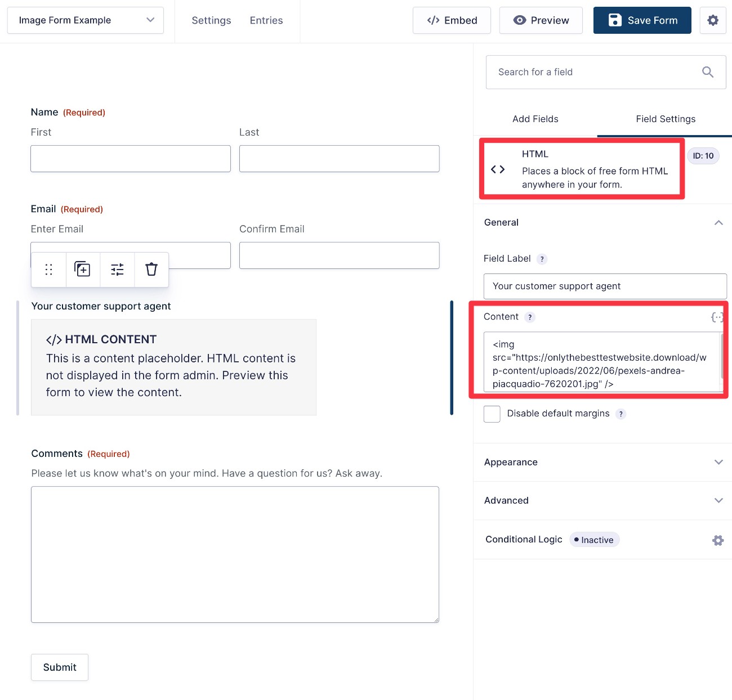Collapse the General section
The image size is (732, 700).
click(718, 223)
